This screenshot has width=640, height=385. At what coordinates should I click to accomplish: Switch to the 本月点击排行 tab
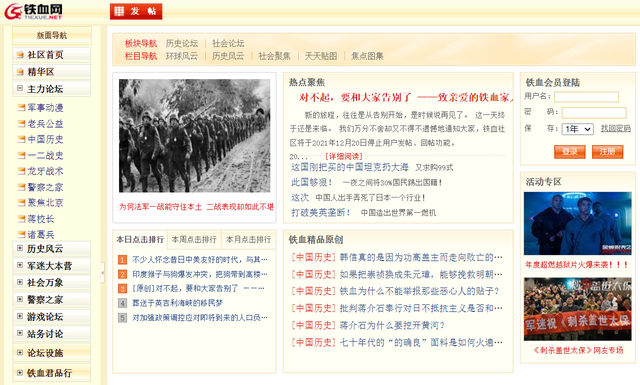tap(249, 240)
